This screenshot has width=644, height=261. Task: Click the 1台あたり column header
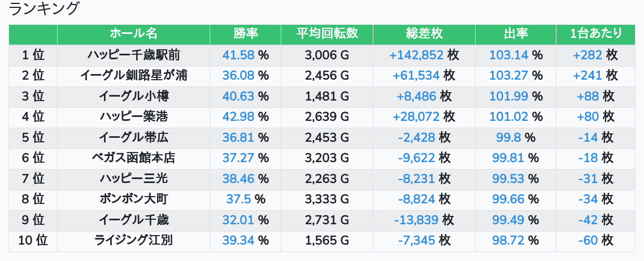[595, 34]
